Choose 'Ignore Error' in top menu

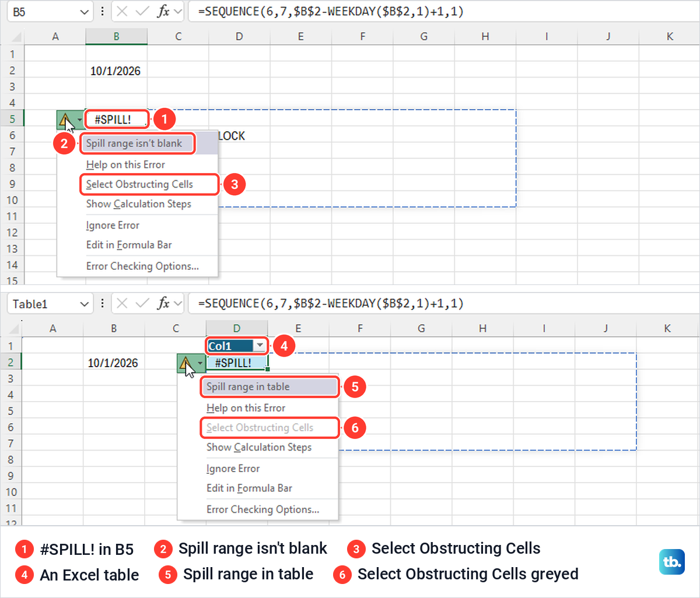(x=137, y=226)
